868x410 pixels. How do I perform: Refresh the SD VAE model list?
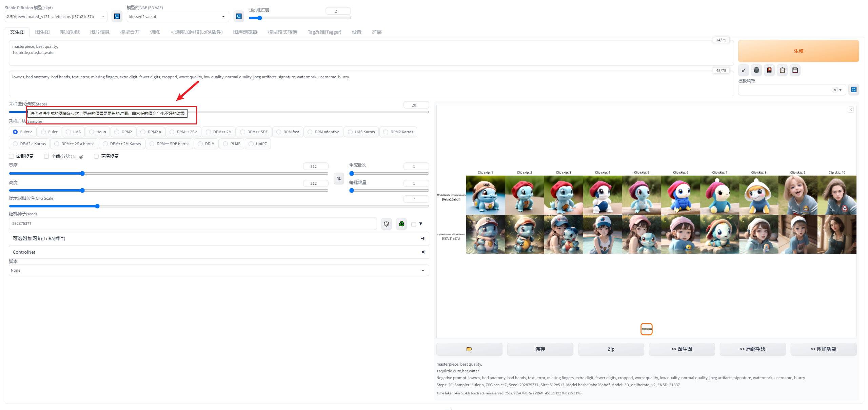(x=239, y=16)
